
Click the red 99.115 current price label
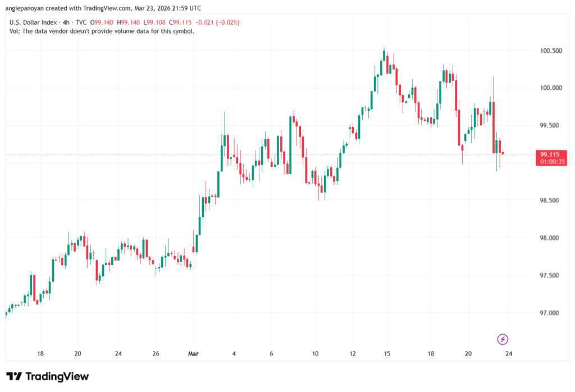pos(550,154)
